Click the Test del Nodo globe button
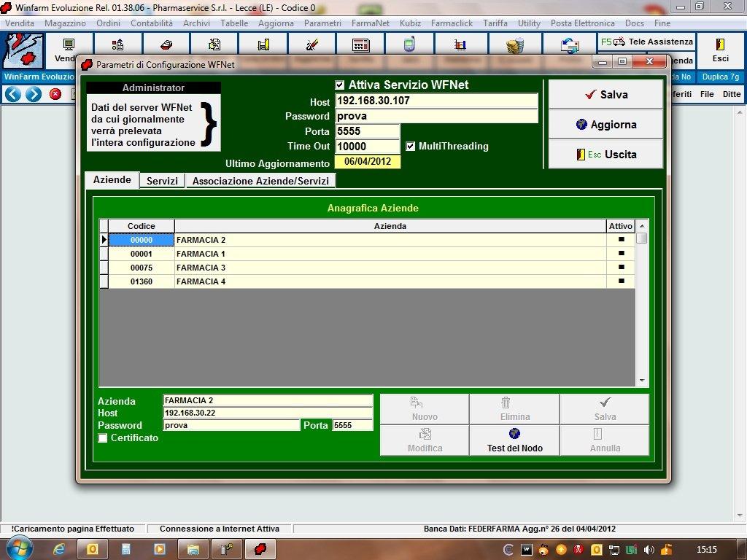The height and width of the screenshot is (560, 747). (x=514, y=440)
